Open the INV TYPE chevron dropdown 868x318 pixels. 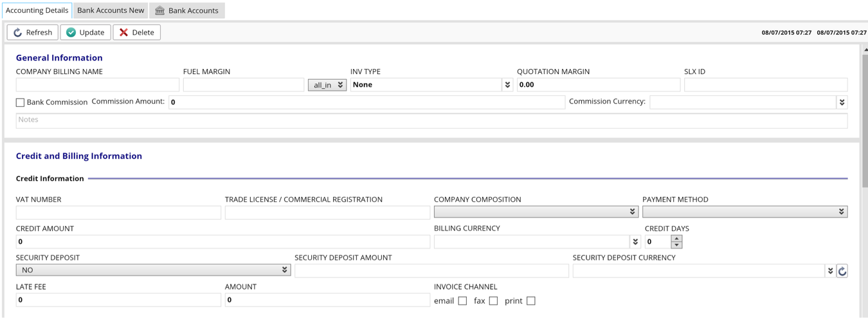click(507, 84)
